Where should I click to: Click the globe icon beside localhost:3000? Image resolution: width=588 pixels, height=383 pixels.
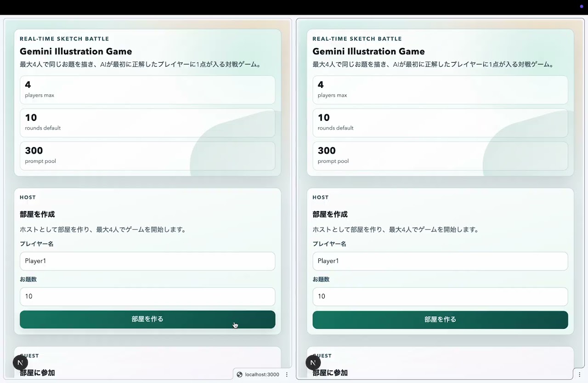239,374
